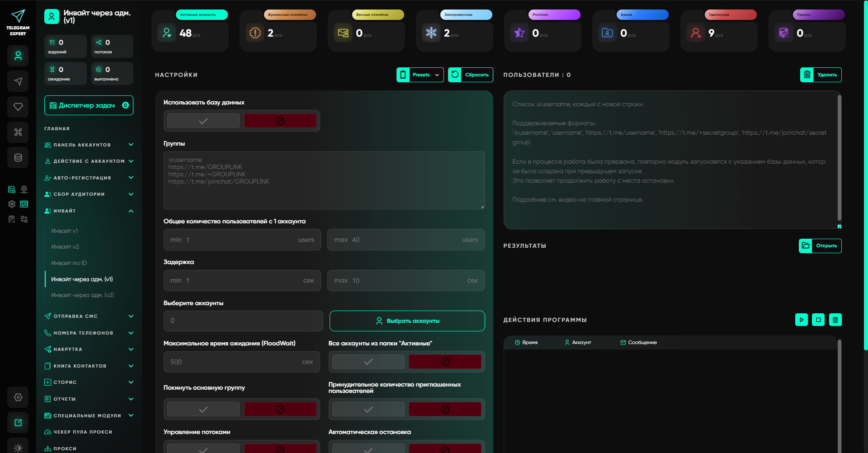The height and width of the screenshot is (453, 868).
Task: Enable Все аккаунты из папки Активные toggle
Action: click(368, 362)
